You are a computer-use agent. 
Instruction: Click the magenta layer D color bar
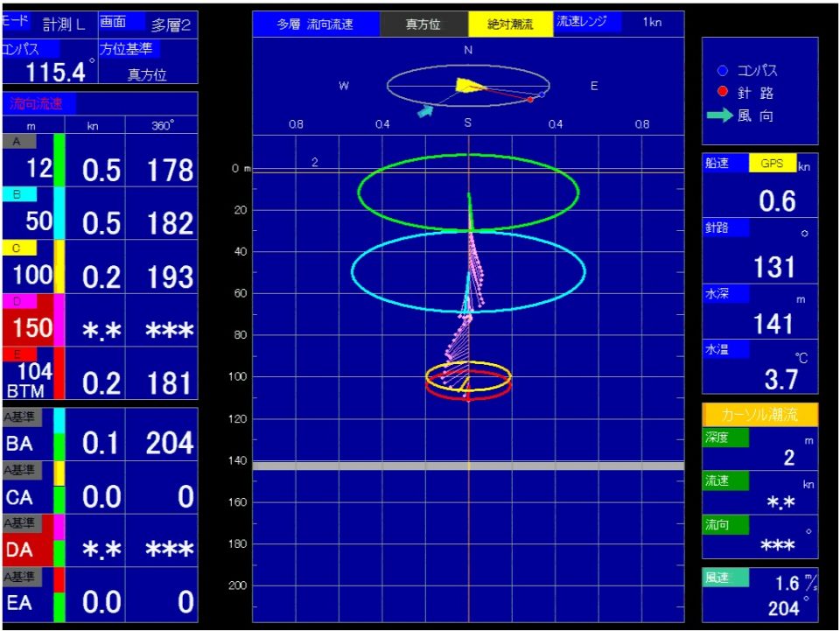[x=59, y=320]
